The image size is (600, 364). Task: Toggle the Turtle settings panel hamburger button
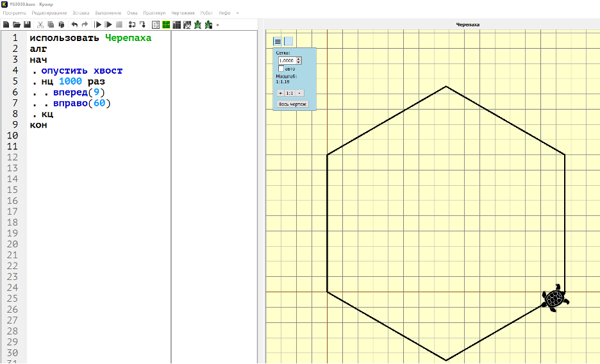coord(278,41)
